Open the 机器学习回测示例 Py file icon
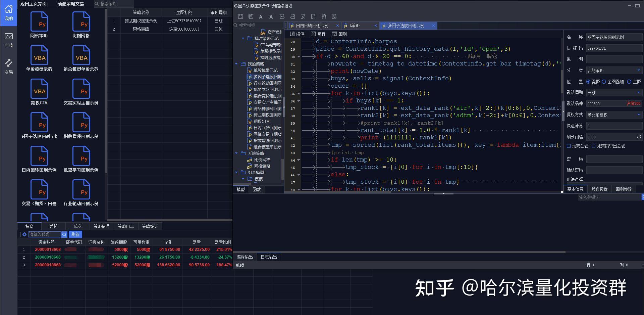The image size is (644, 315). click(81, 156)
